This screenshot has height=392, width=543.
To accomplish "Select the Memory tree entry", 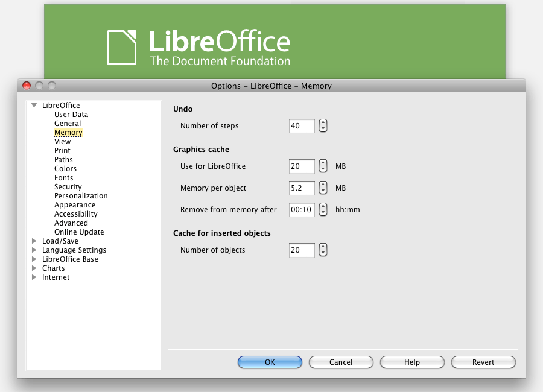I will pyautogui.click(x=69, y=132).
